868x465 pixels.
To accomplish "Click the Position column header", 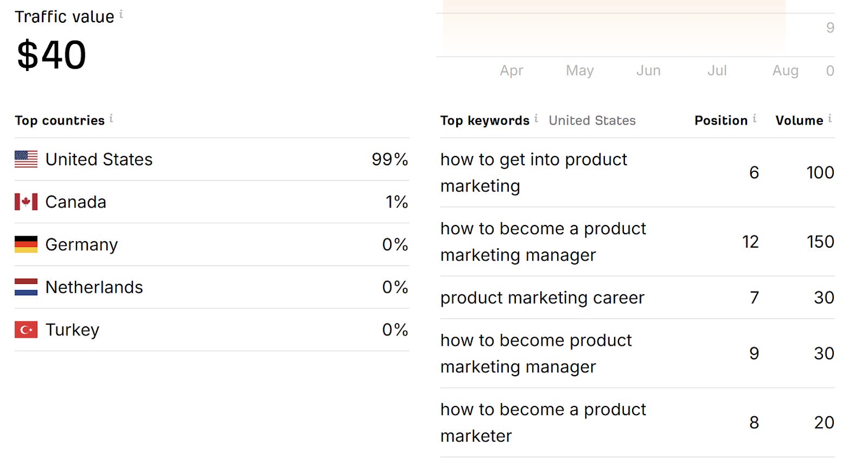I will pyautogui.click(x=720, y=120).
